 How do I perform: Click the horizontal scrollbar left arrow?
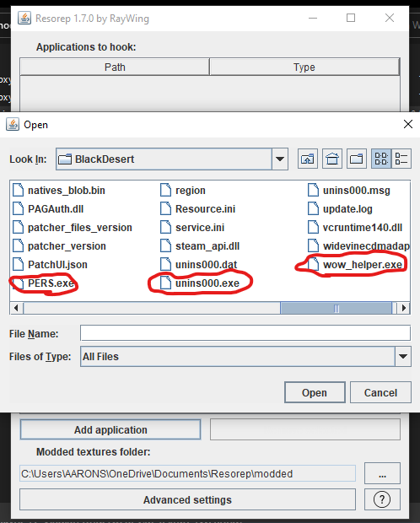[16, 308]
